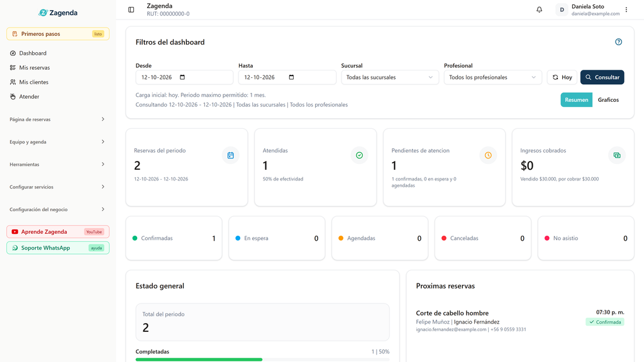The width and height of the screenshot is (644, 362).
Task: Expand Página de reservas section
Action: [x=57, y=119]
